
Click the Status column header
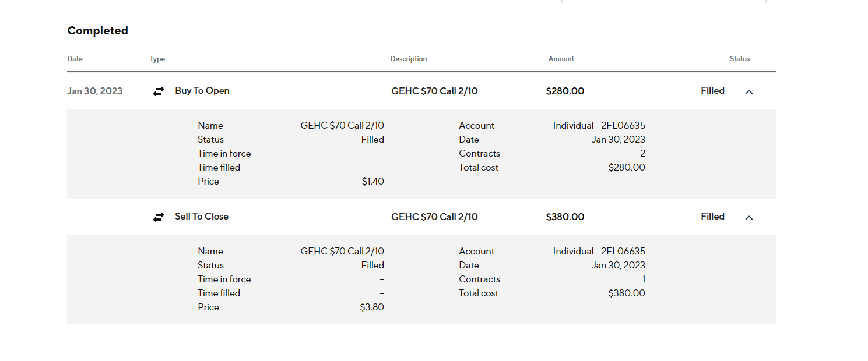click(740, 59)
